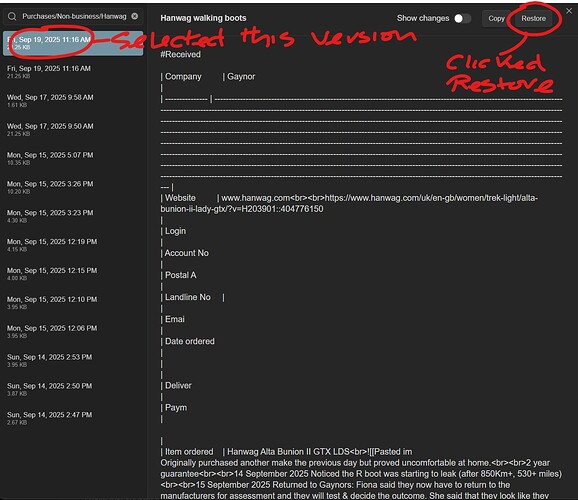
Task: Click the #Received tag text
Action: (181, 55)
